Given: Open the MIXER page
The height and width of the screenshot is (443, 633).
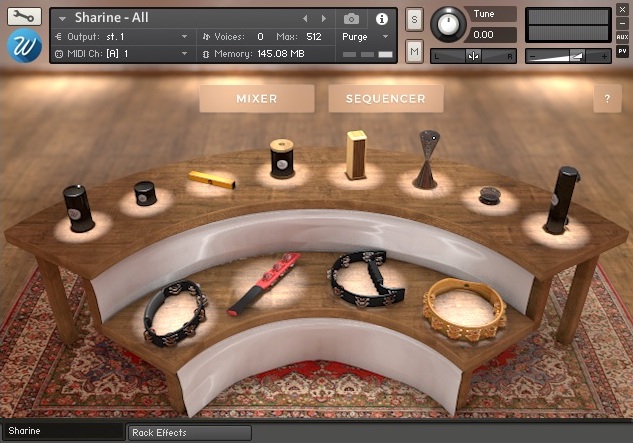Looking at the screenshot, I should pos(257,99).
